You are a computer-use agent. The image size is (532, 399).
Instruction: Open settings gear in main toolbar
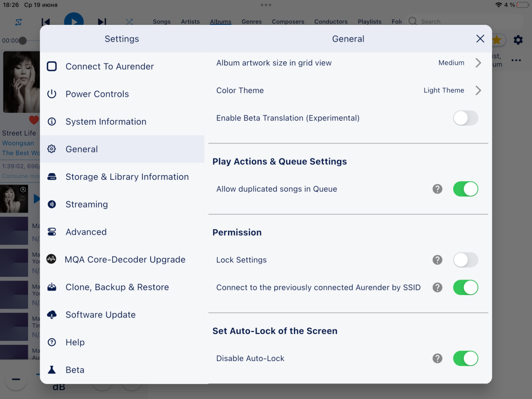click(518, 40)
